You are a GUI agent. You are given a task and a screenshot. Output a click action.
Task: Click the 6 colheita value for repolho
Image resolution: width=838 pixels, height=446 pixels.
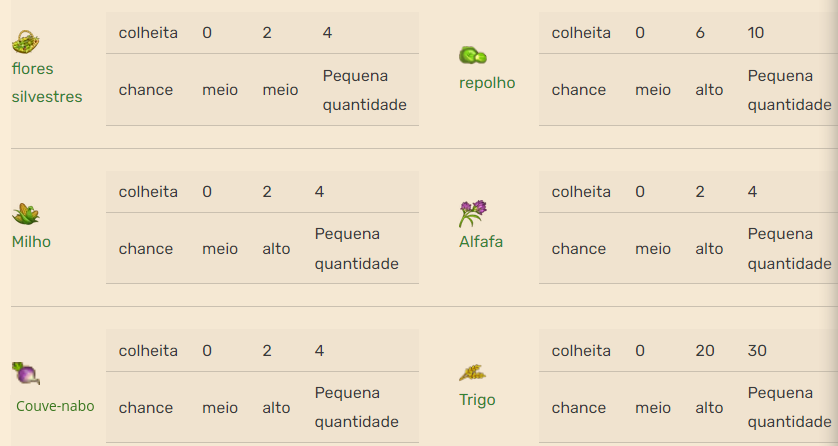pos(700,33)
